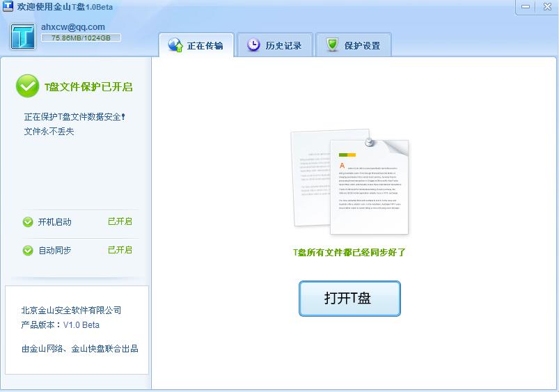Click the clock icon on 历史记录 tab

tap(253, 45)
